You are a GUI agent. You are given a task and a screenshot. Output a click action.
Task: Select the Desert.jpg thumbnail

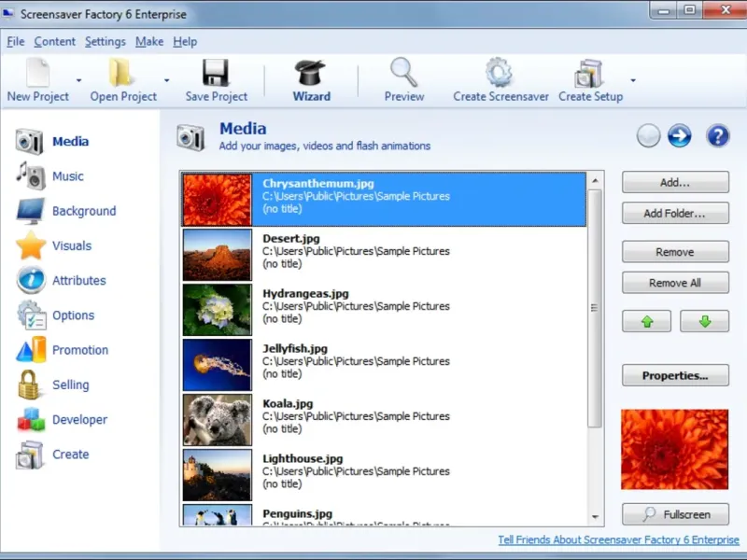[x=218, y=255]
